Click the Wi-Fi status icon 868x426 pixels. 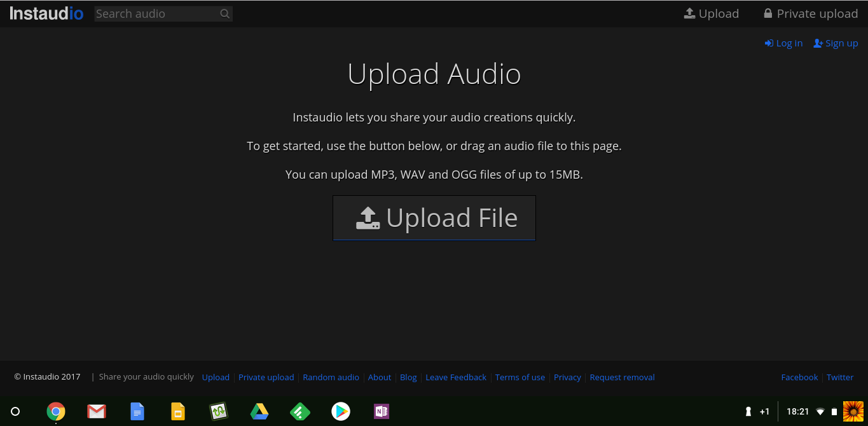[x=820, y=411]
